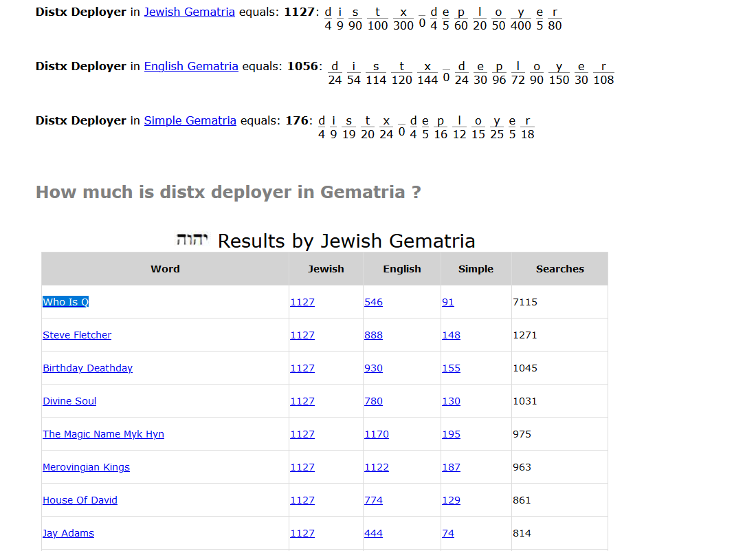The image size is (756, 551).
Task: Click Jewish value 1127 in Merovingian Kings row
Action: 302,467
